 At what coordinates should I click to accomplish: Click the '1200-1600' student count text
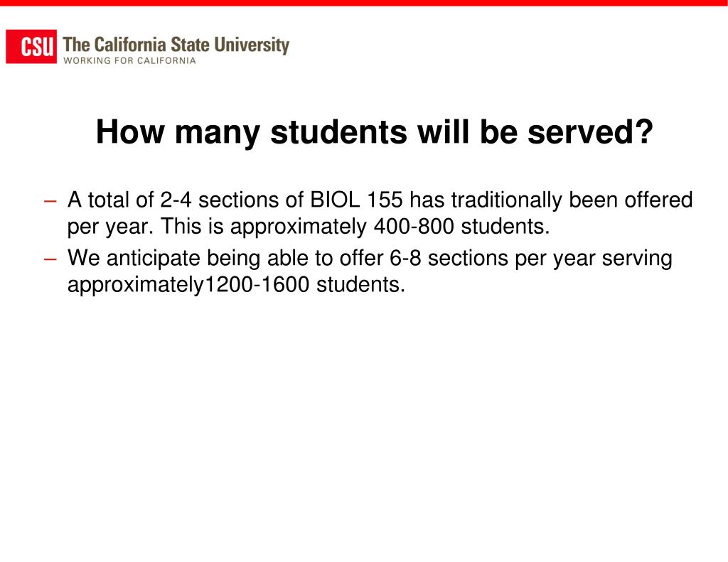[257, 284]
